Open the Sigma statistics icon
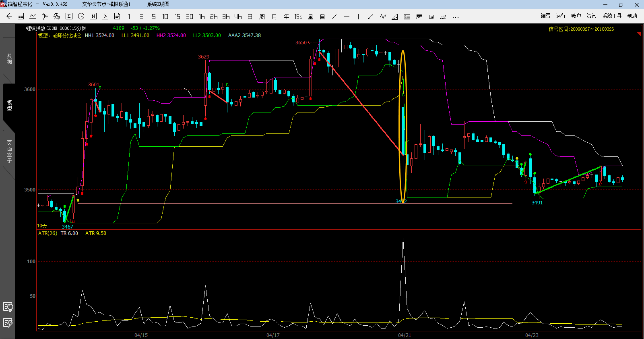The image size is (644, 339). pyautogui.click(x=69, y=17)
